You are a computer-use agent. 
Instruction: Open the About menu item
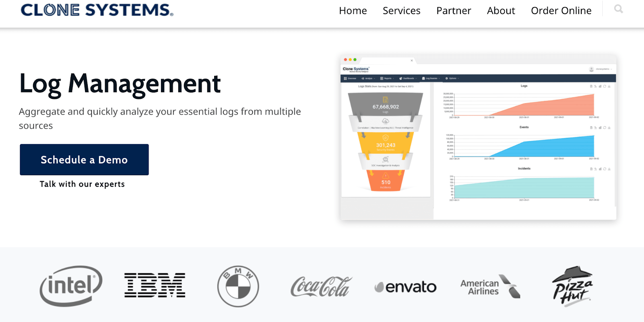coord(501,10)
